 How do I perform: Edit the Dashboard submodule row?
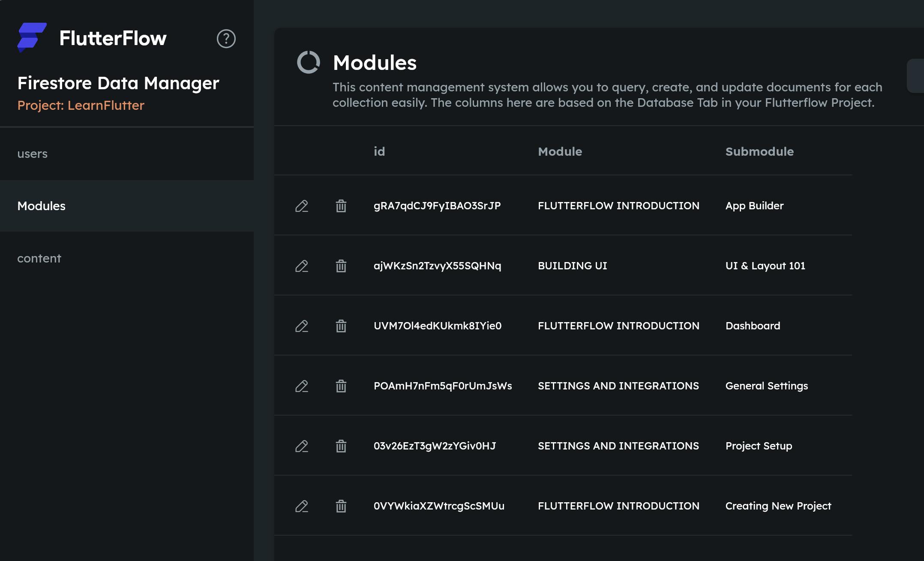301,326
